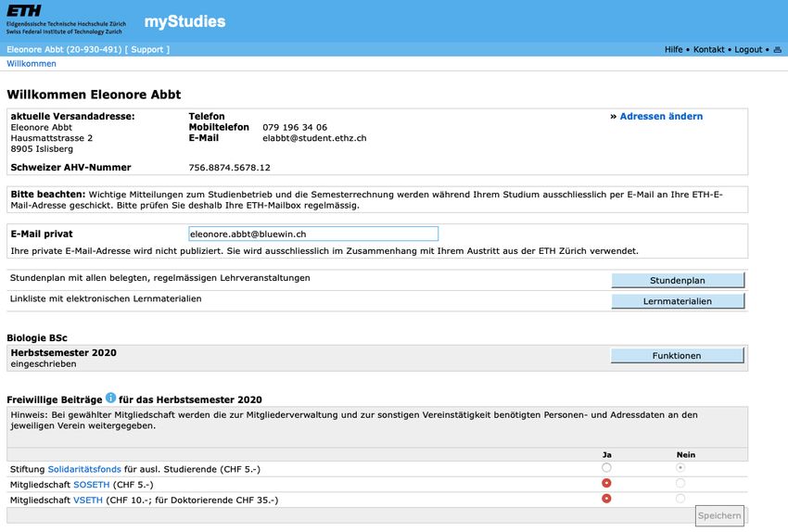The width and height of the screenshot is (788, 532).
Task: Open Funktionen for Herbstsemester 2020
Action: pos(677,356)
